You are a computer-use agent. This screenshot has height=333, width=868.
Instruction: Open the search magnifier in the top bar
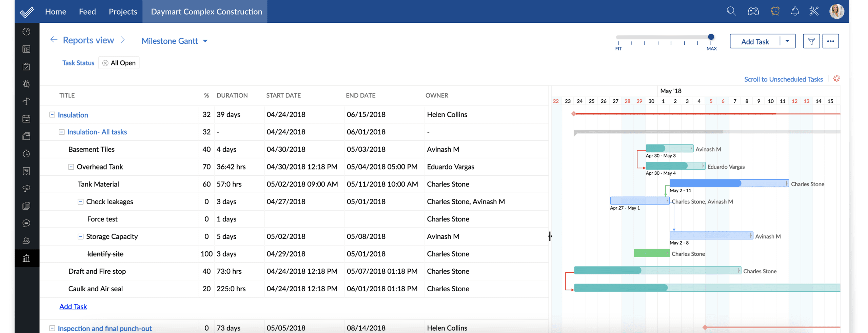(x=731, y=11)
